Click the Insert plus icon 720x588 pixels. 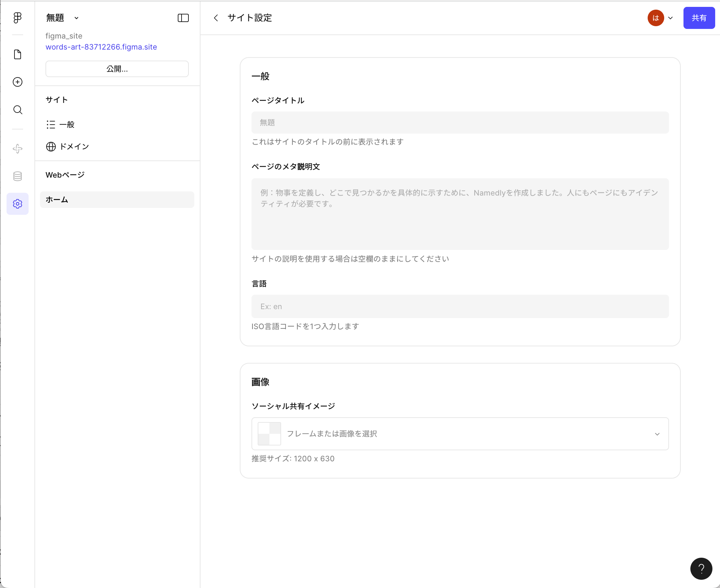(18, 82)
